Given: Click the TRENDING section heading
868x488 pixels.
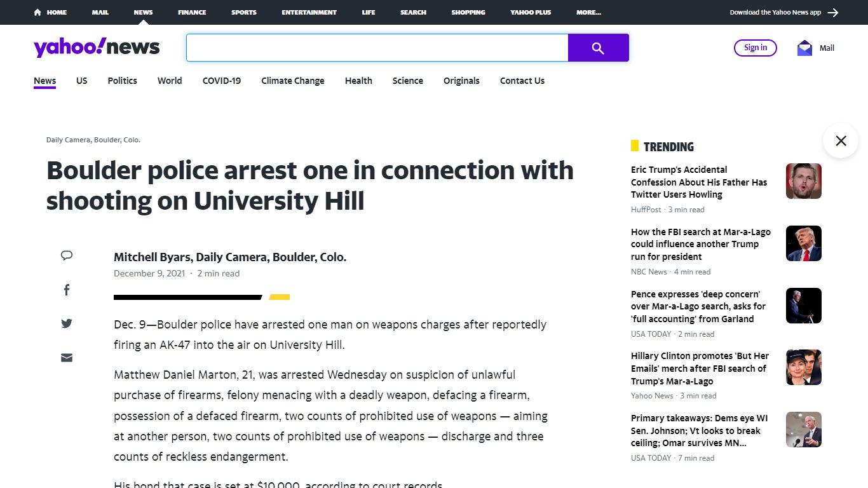Looking at the screenshot, I should click(x=668, y=147).
